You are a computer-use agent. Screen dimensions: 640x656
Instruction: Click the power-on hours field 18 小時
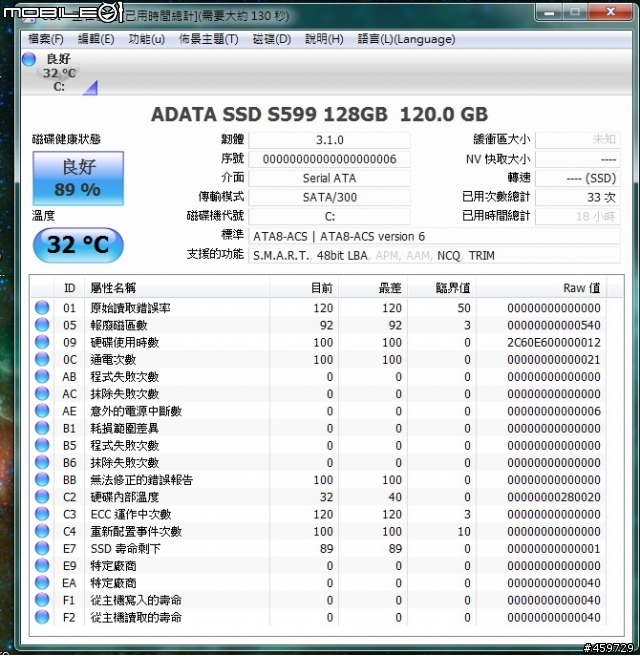click(x=577, y=216)
